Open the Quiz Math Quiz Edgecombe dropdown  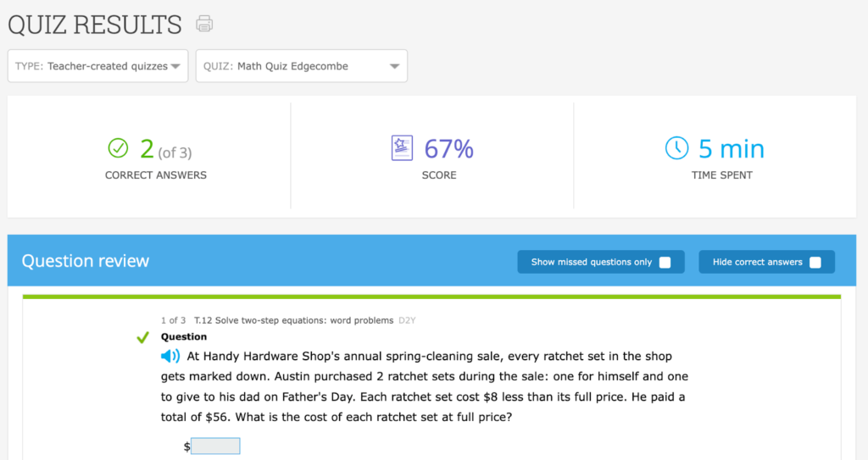point(302,66)
